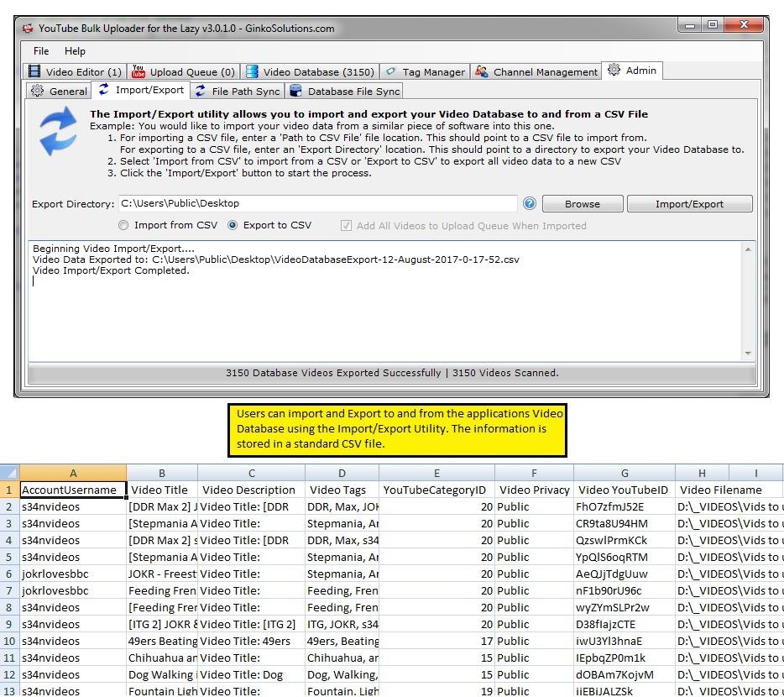This screenshot has height=697, width=784.
Task: Open the General subtab
Action: [59, 91]
